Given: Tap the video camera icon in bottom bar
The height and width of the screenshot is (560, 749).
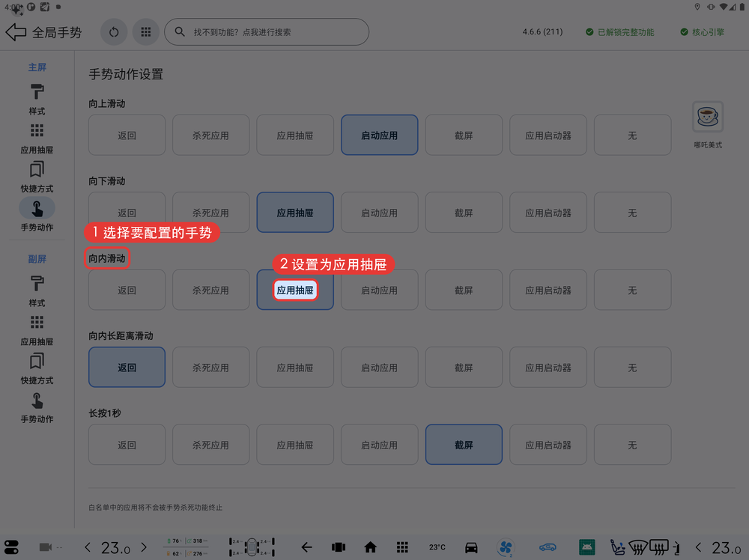Looking at the screenshot, I should pyautogui.click(x=46, y=547).
